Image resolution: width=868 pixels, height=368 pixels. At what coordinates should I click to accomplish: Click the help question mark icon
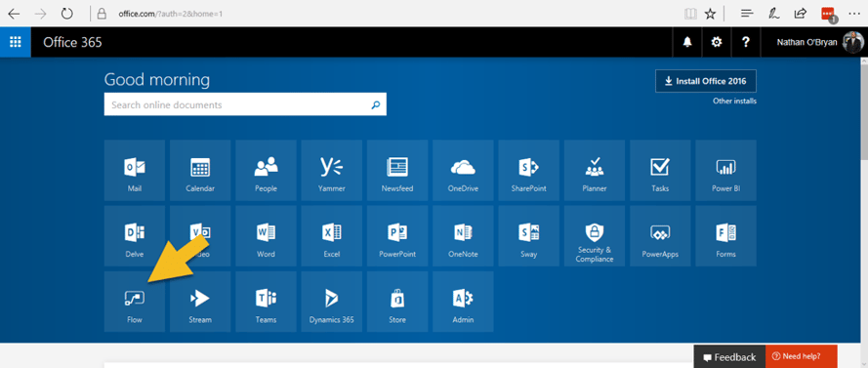(746, 42)
